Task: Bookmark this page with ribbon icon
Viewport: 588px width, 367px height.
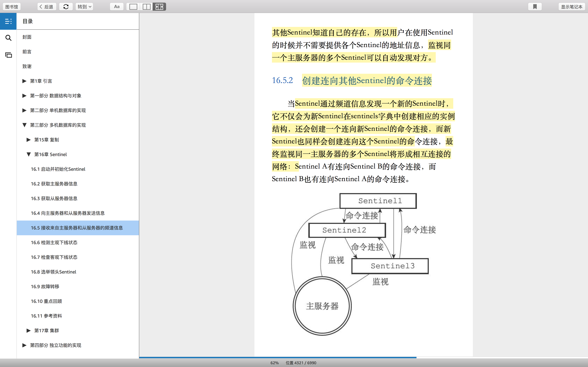Action: [535, 7]
